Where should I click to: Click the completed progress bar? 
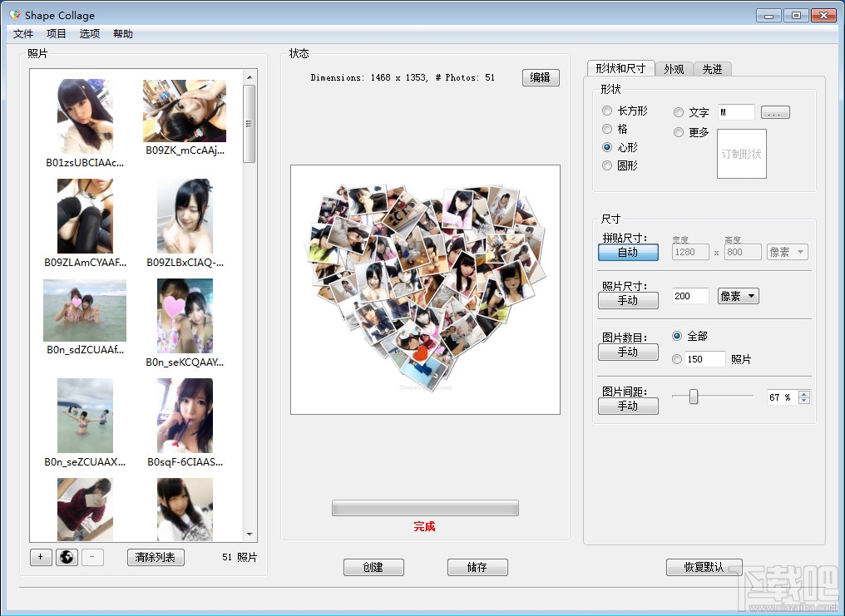pyautogui.click(x=425, y=508)
